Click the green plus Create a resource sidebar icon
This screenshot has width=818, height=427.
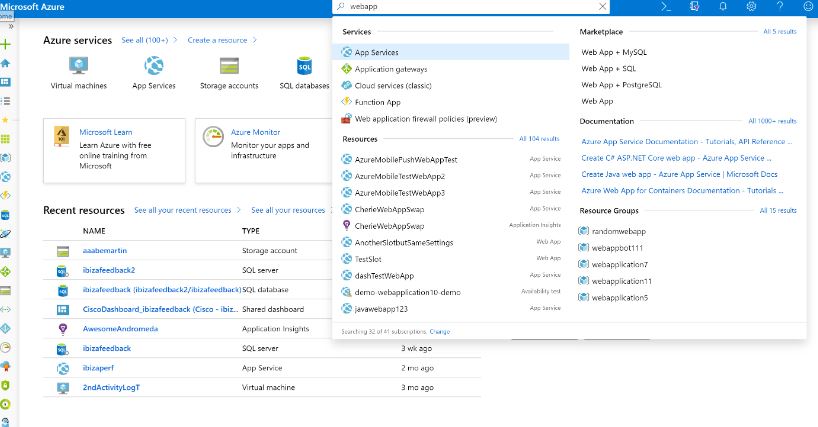tap(6, 44)
